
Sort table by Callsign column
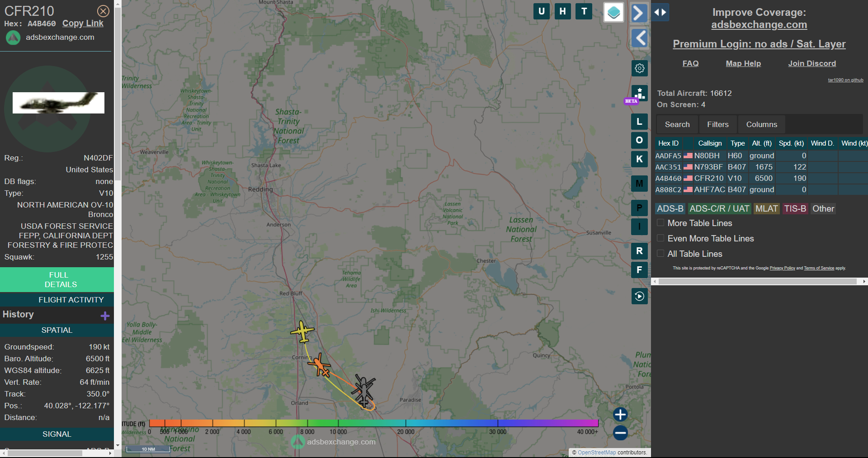click(710, 143)
